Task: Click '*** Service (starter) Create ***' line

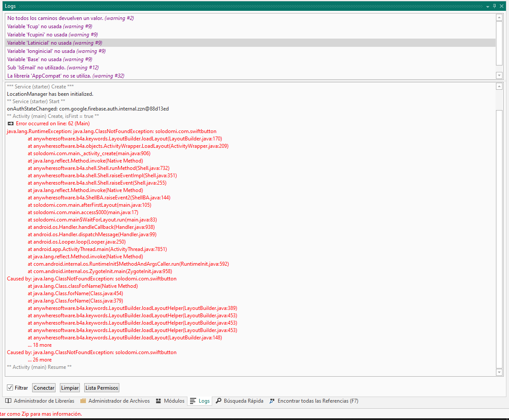Action: click(40, 87)
